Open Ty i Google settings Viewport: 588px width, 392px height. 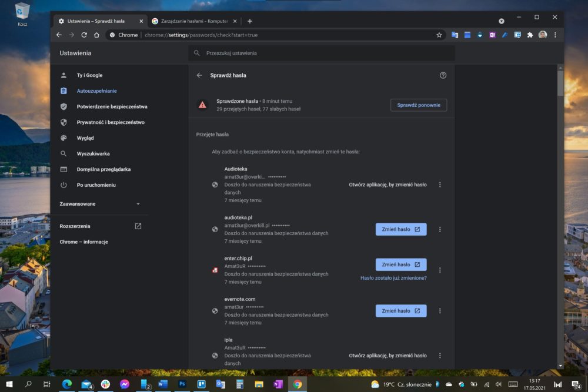[89, 75]
